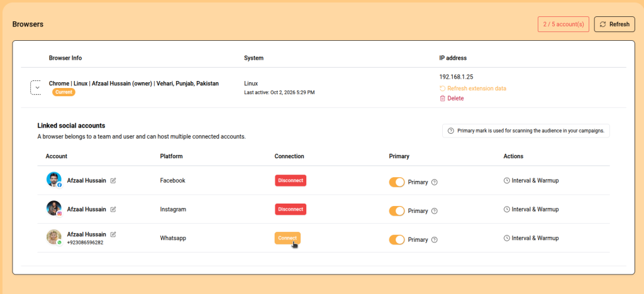Click the Facebook account avatar
Screen dimensions: 644x294
[54, 180]
